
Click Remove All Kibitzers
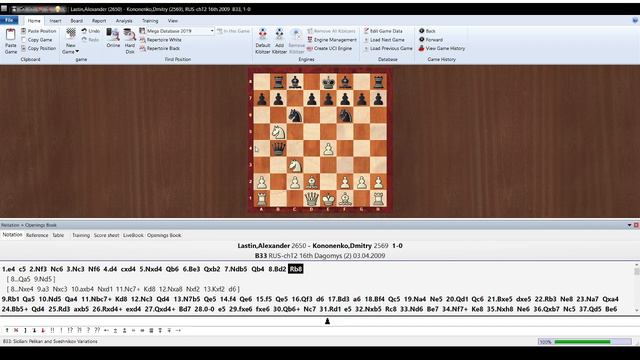(x=331, y=31)
